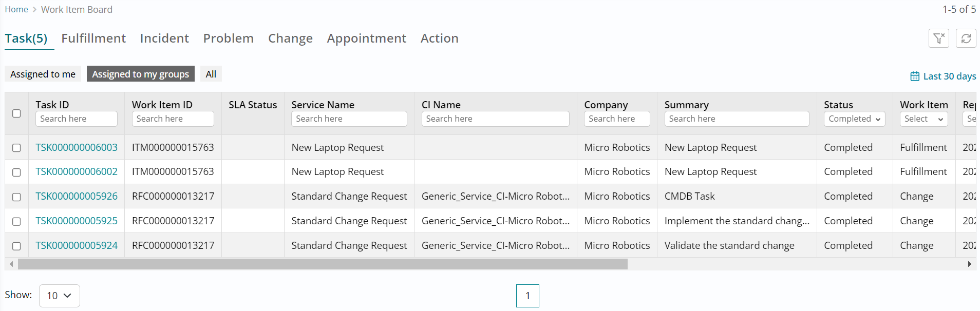Check the box for TSK000000006003

pos(16,148)
